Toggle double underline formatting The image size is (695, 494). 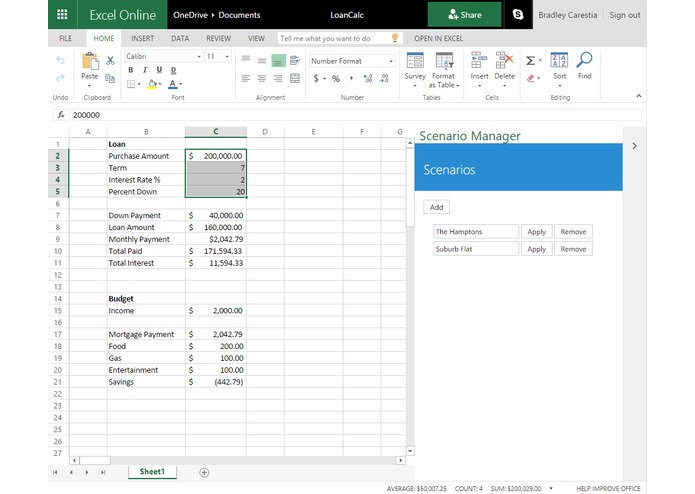click(173, 70)
